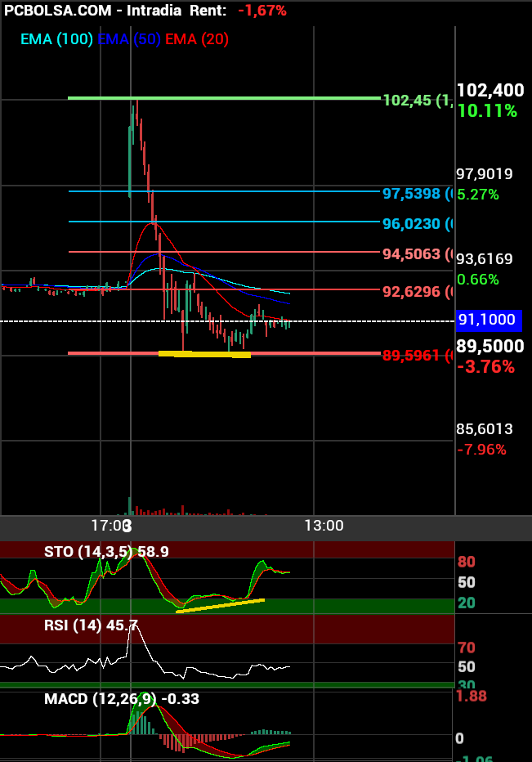
Task: Click the EMA (100) legend label
Action: [56, 39]
